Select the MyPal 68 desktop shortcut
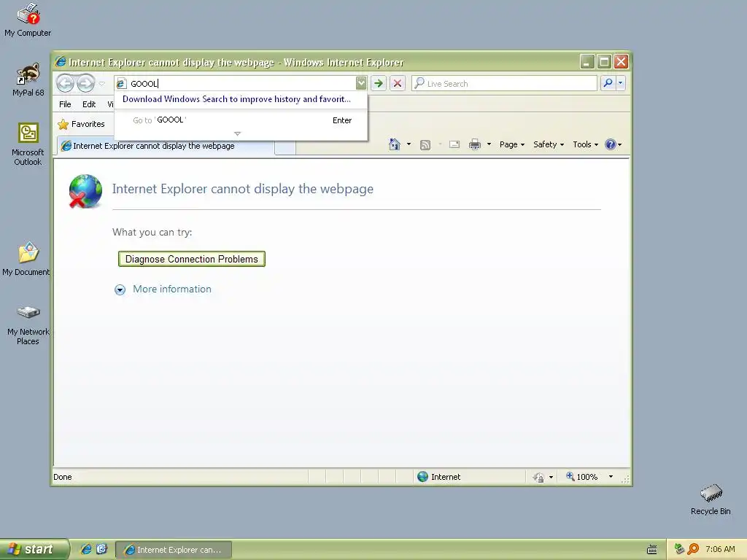The image size is (747, 560). point(28,79)
